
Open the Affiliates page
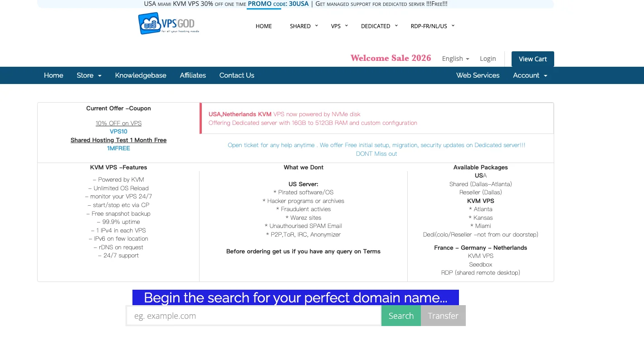[x=193, y=75]
